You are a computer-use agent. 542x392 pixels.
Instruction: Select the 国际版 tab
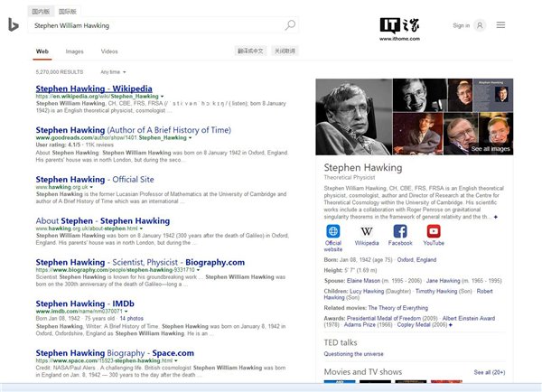point(68,12)
